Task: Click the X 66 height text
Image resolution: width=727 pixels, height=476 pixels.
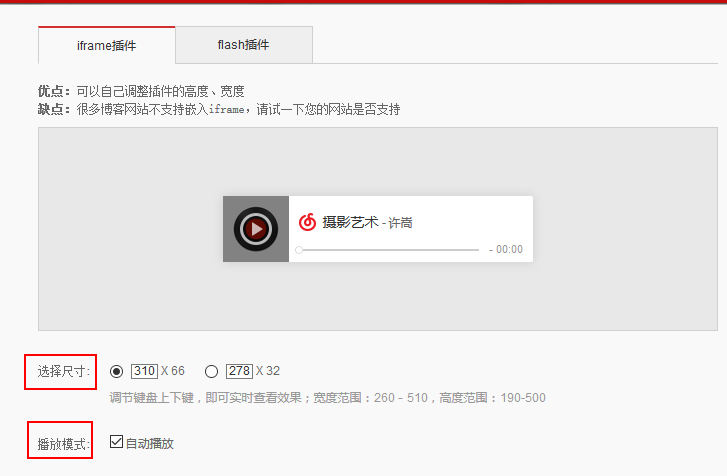Action: pyautogui.click(x=172, y=371)
